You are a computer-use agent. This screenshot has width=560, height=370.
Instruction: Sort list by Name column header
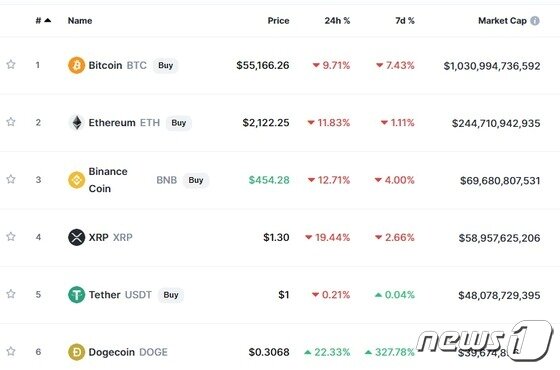[x=80, y=21]
